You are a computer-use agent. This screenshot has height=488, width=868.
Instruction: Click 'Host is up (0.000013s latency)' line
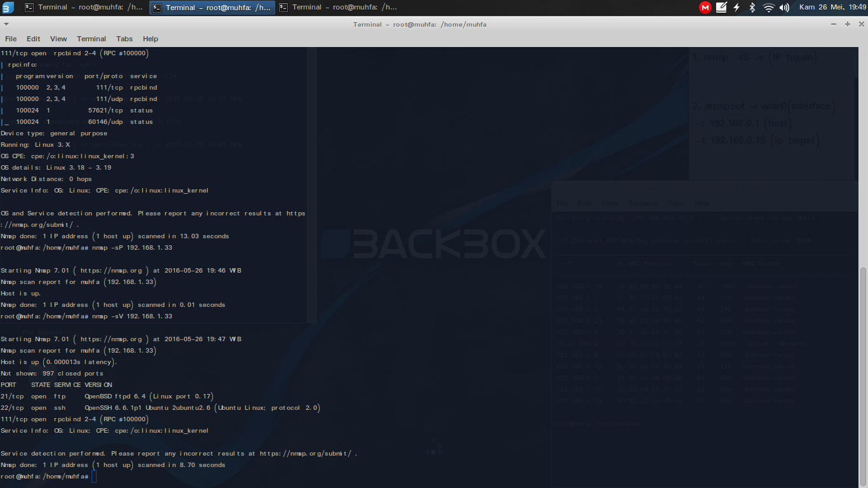[59, 362]
